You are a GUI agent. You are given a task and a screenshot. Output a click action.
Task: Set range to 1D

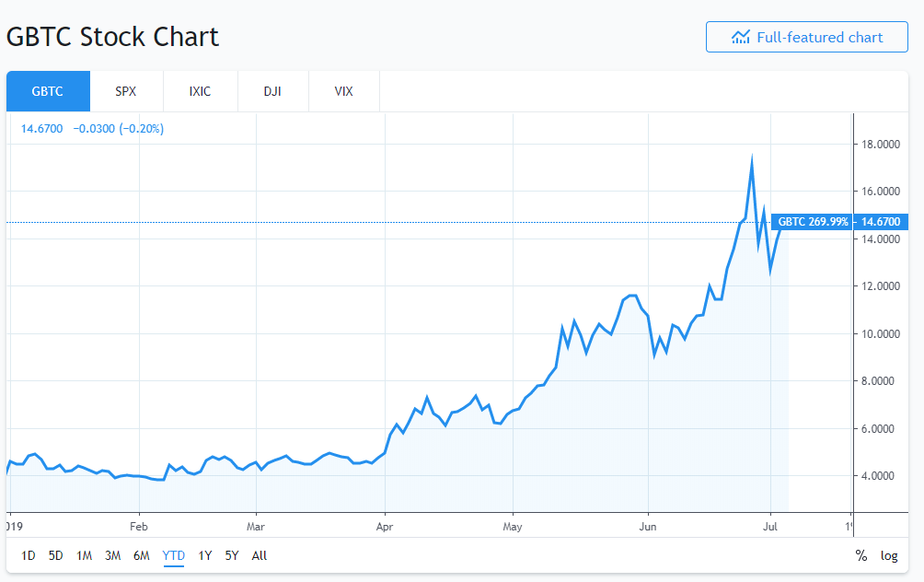[29, 555]
